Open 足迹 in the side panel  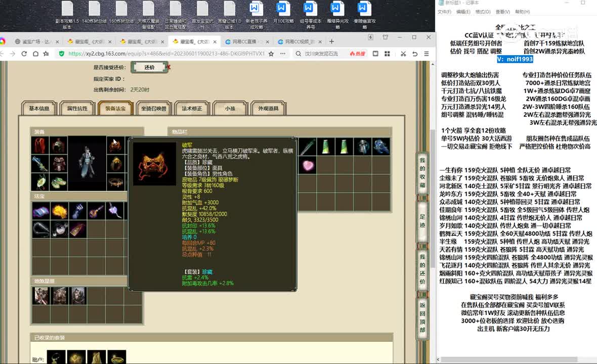[x=422, y=222]
